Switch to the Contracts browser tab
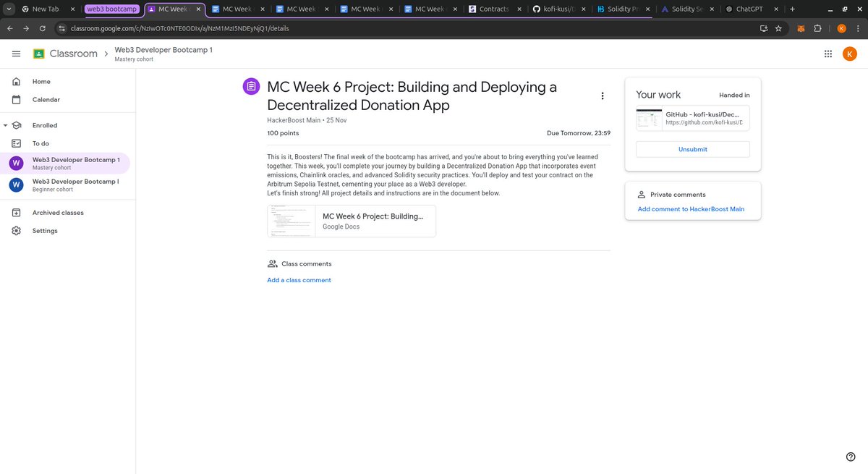 click(x=495, y=9)
